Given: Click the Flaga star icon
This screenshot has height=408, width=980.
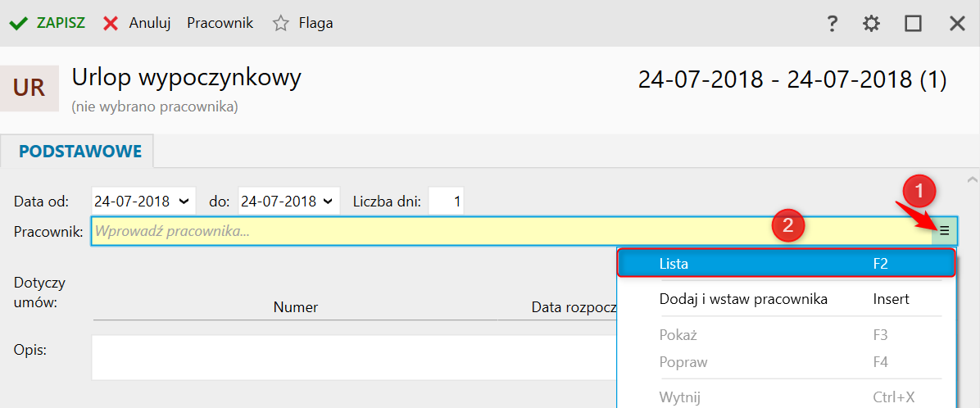Looking at the screenshot, I should click(x=281, y=24).
